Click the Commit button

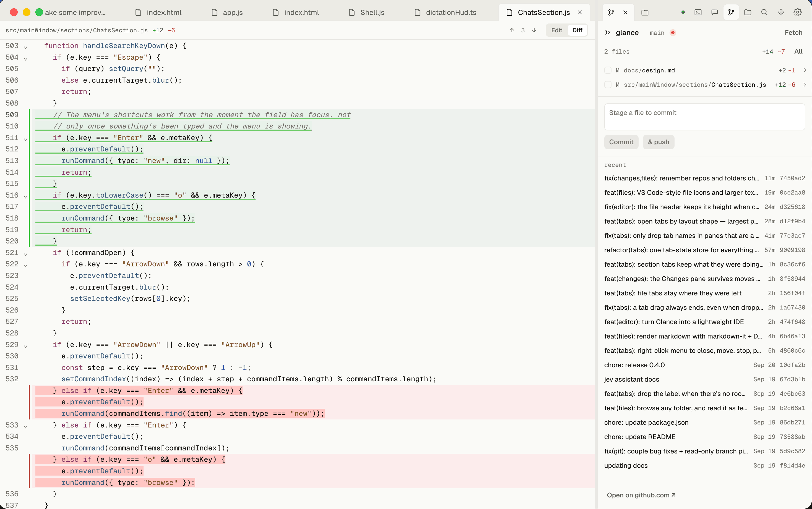click(x=621, y=142)
